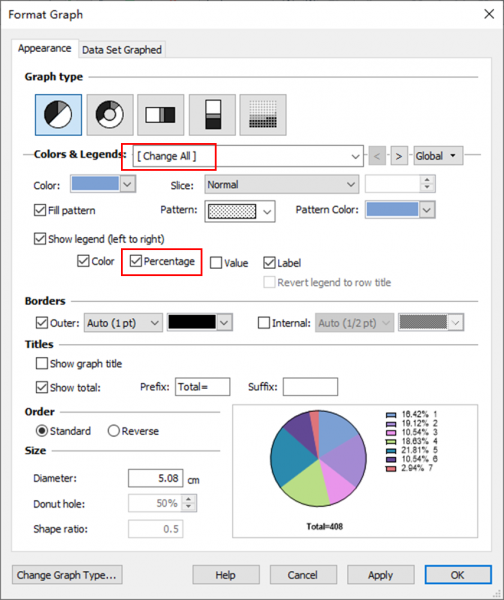504x600 pixels.
Task: Open the Change All dropdown
Action: click(x=248, y=156)
